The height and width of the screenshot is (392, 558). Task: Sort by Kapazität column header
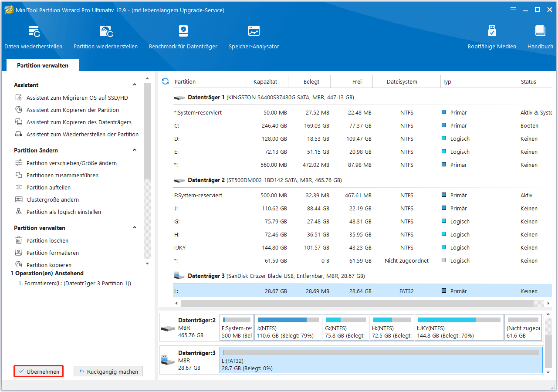265,82
